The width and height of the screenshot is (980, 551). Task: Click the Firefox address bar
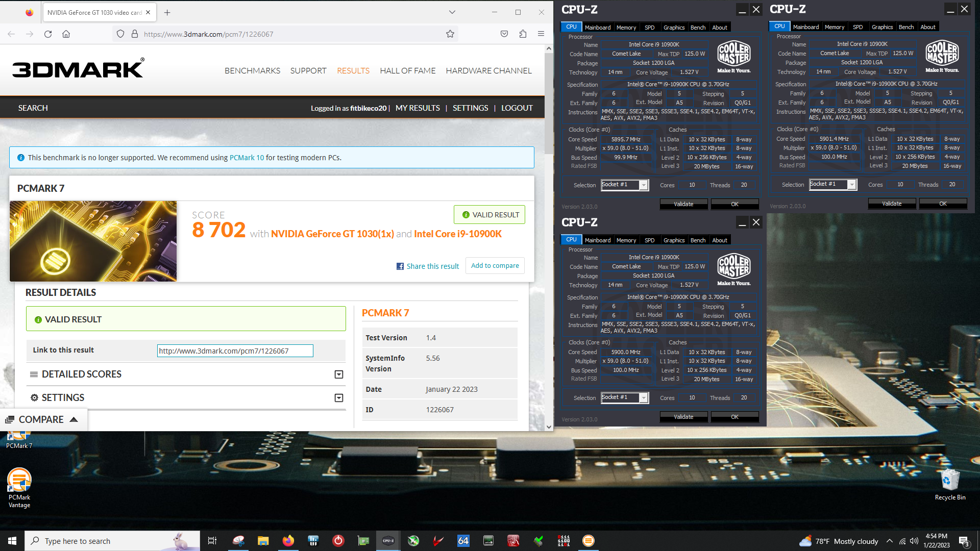pyautogui.click(x=286, y=34)
